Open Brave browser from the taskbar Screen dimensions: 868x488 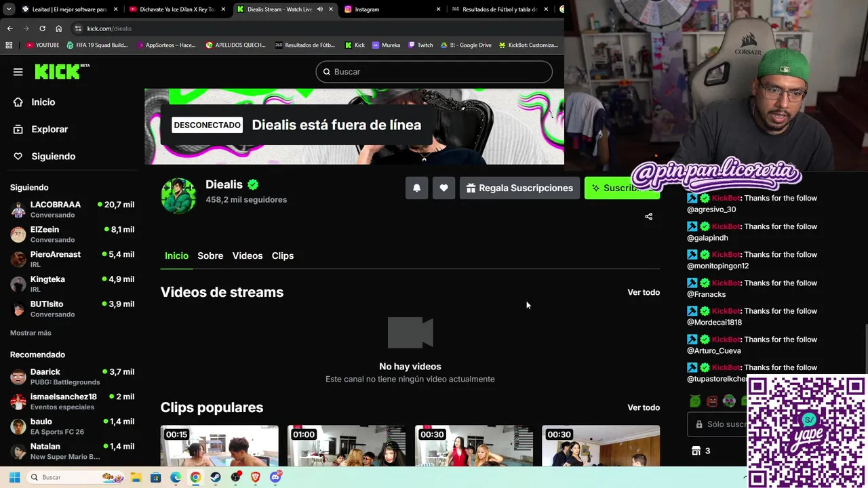pos(256,477)
